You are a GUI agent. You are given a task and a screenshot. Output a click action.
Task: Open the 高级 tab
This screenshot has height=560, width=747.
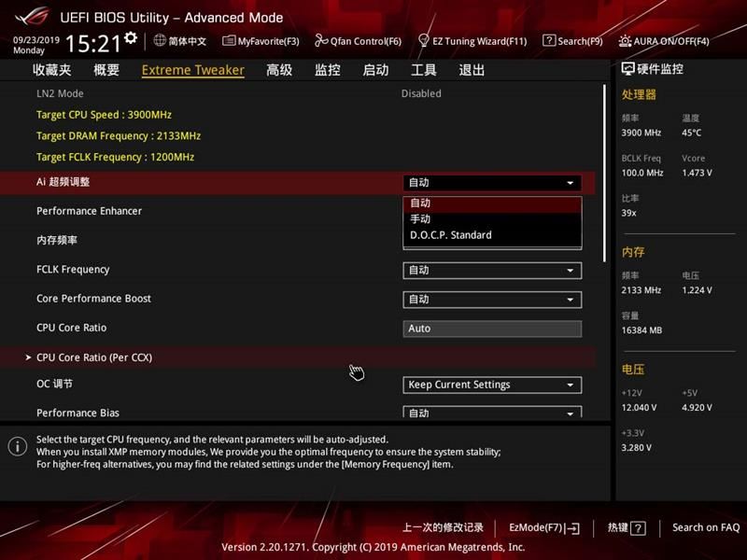279,70
